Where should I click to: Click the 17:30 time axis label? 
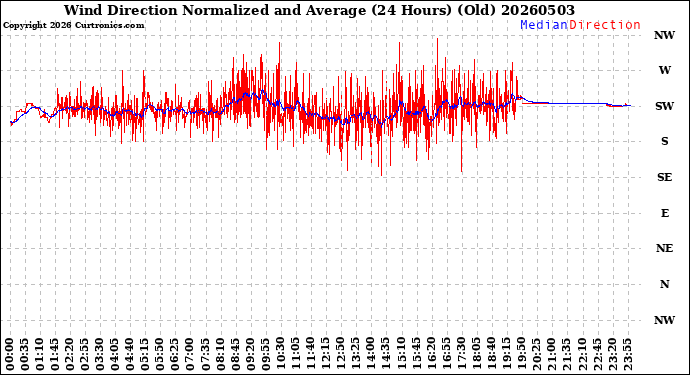(462, 355)
